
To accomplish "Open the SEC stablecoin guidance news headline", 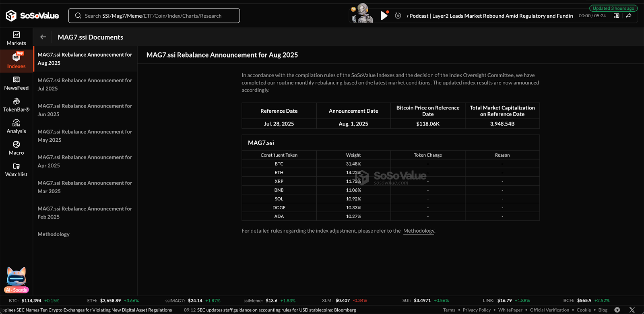I will pos(277,310).
